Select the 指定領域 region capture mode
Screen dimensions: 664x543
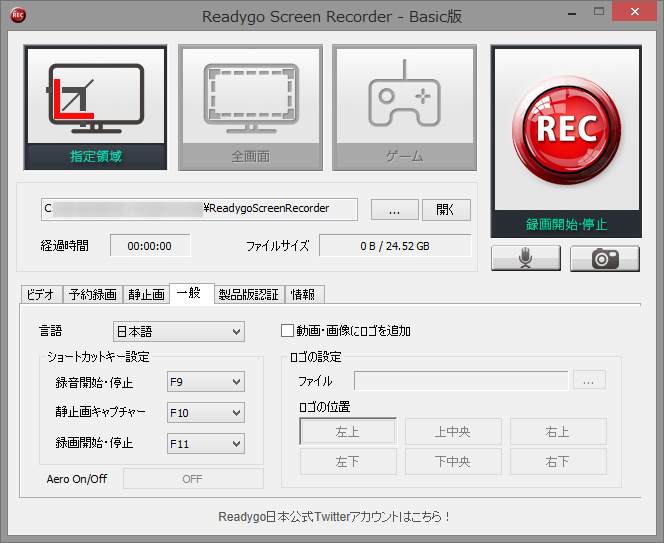95,108
